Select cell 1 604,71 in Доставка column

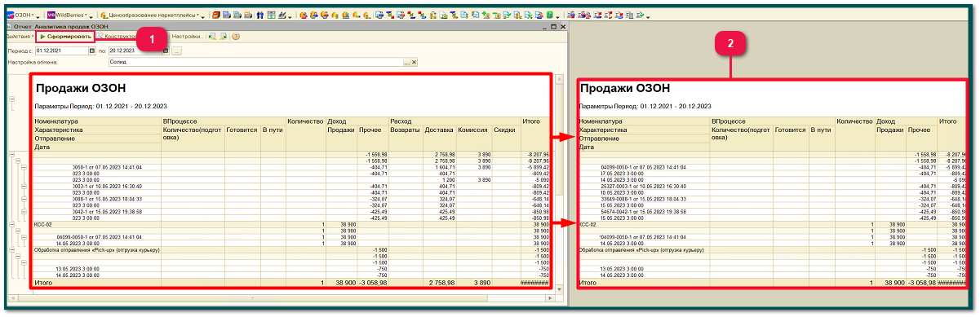click(x=441, y=167)
